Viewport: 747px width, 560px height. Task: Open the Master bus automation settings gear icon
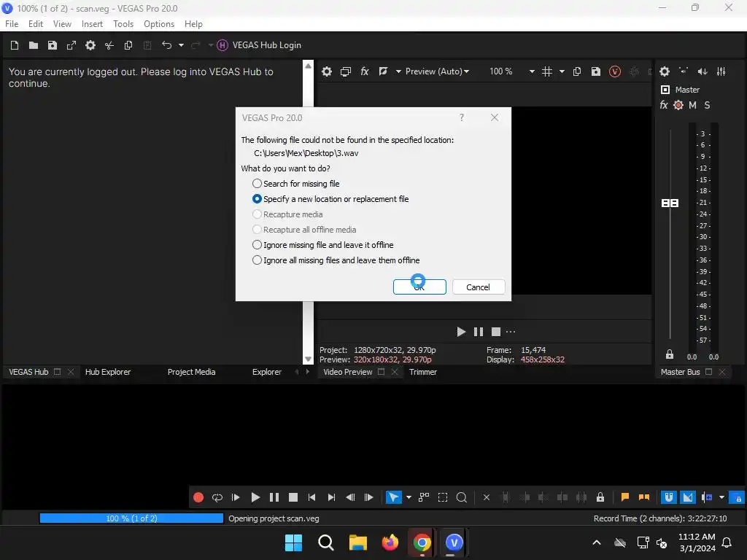tap(678, 105)
